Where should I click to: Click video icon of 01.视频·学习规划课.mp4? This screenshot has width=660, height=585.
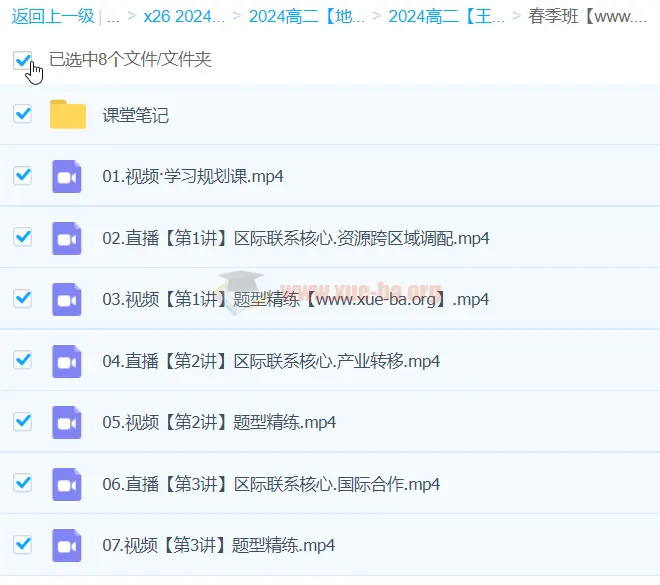pos(67,176)
